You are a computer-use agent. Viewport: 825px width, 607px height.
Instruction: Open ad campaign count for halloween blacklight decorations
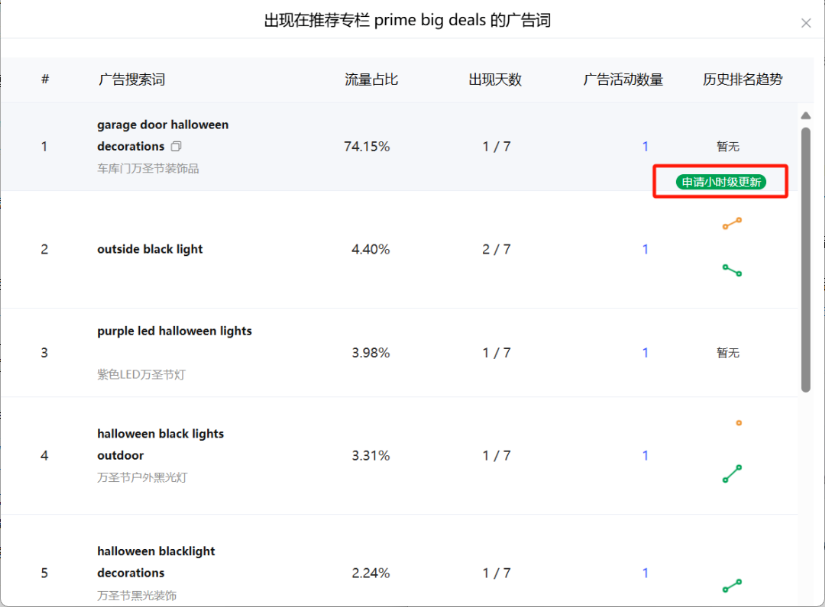(x=645, y=573)
